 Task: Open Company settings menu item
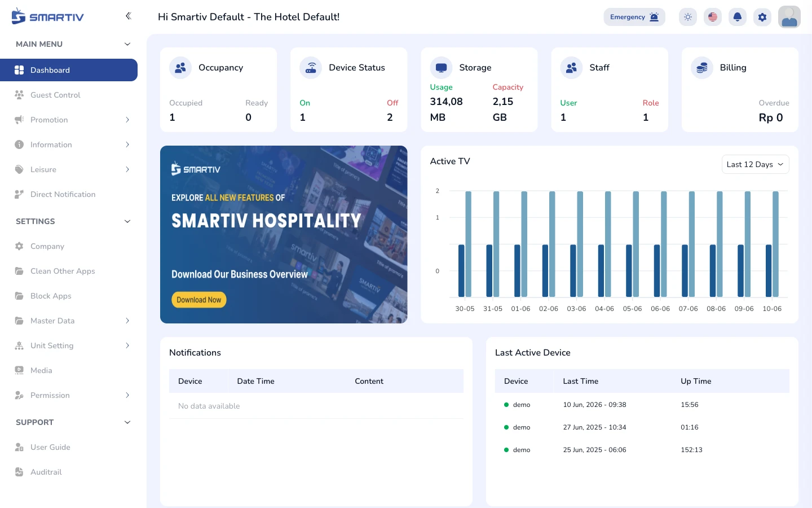tap(69, 246)
